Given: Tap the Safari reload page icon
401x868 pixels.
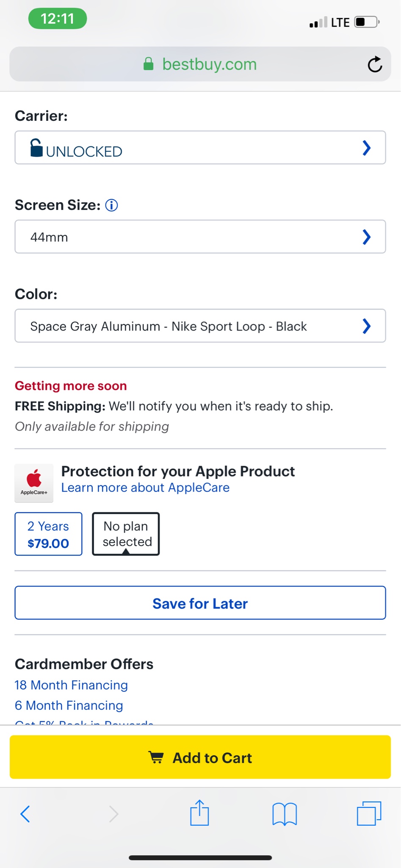Looking at the screenshot, I should tap(375, 64).
